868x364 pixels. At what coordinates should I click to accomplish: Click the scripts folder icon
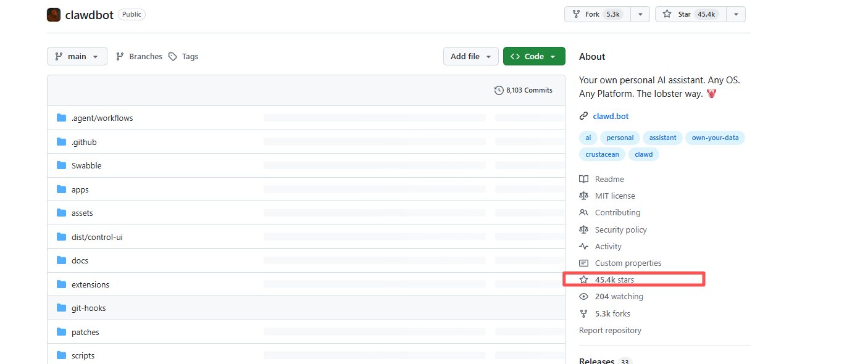(61, 355)
